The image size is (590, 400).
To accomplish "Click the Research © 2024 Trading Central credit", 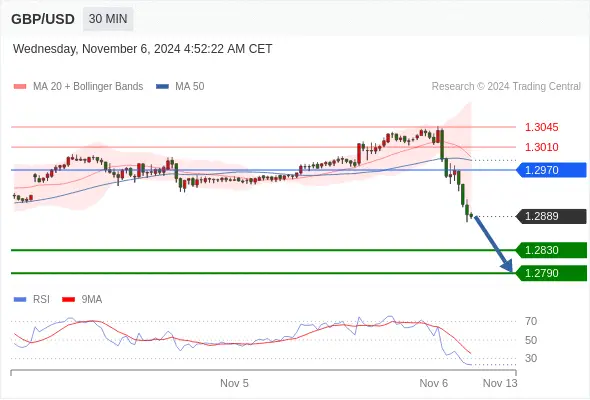I will pos(506,87).
